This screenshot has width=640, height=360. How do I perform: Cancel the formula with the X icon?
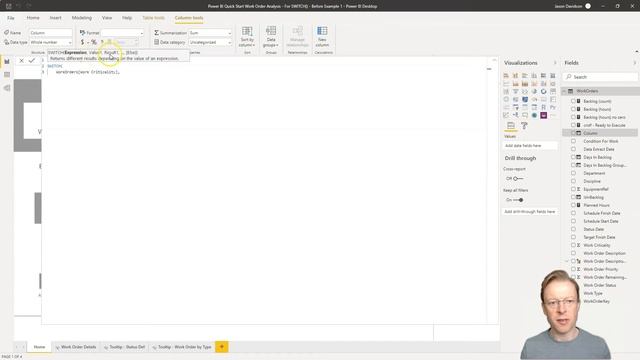pyautogui.click(x=21, y=60)
